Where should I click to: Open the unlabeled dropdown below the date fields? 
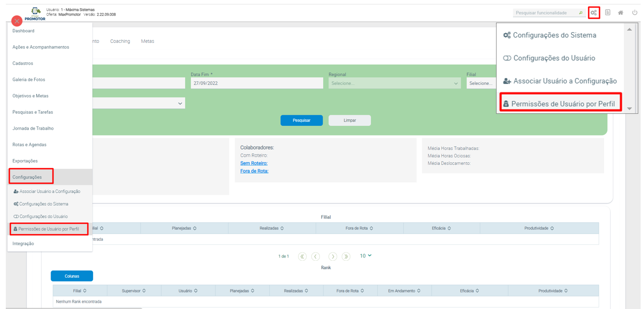coord(139,103)
